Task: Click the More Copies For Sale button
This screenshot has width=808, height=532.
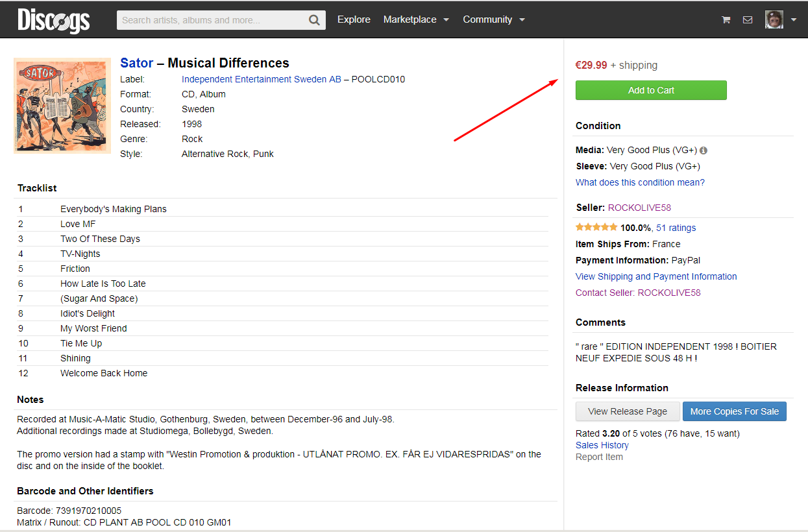Action: [x=735, y=411]
